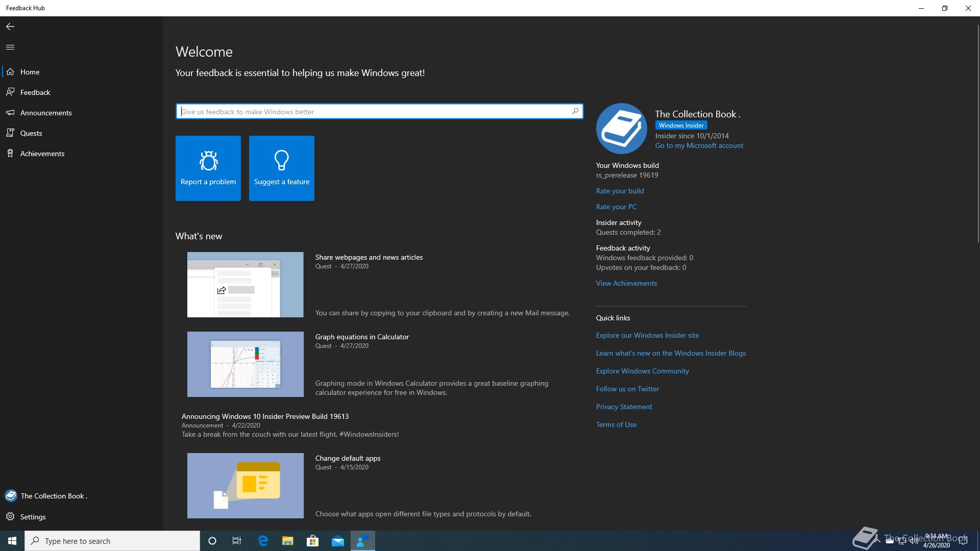Open The Collection Book account in sidebar
This screenshot has width=980, height=551.
coord(82,496)
